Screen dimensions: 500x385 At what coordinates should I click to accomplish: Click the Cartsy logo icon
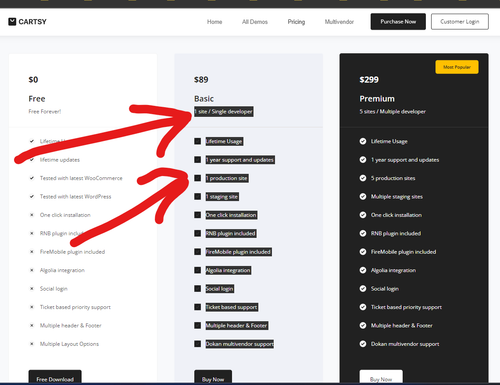pos(12,22)
